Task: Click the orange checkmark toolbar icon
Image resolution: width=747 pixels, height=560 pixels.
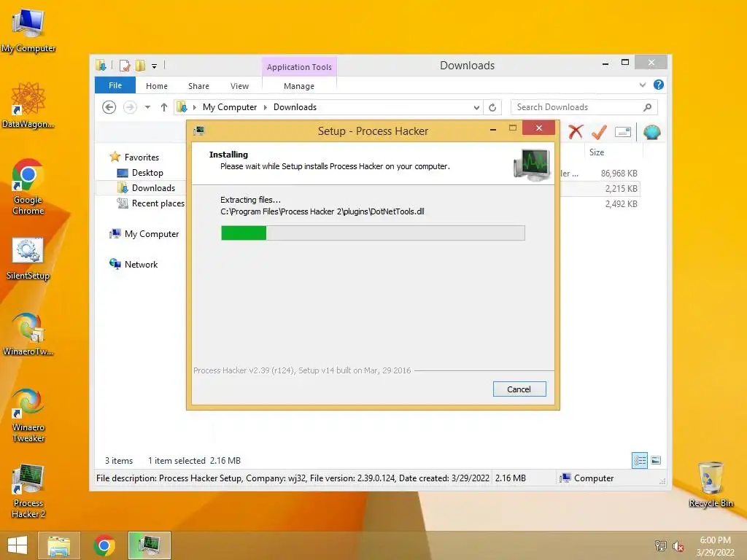Action: [x=599, y=132]
